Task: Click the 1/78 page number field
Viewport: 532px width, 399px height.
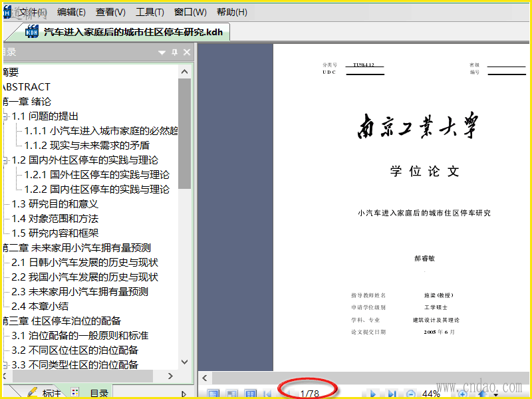Action: (309, 393)
